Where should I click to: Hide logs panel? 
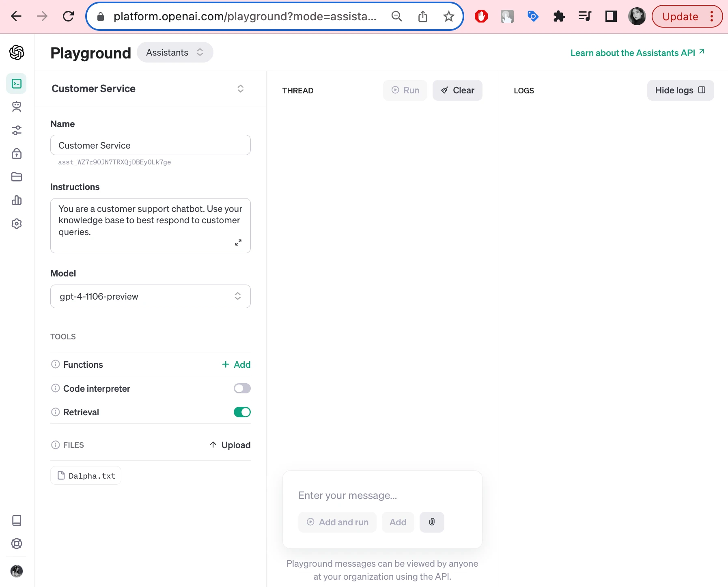tap(680, 90)
